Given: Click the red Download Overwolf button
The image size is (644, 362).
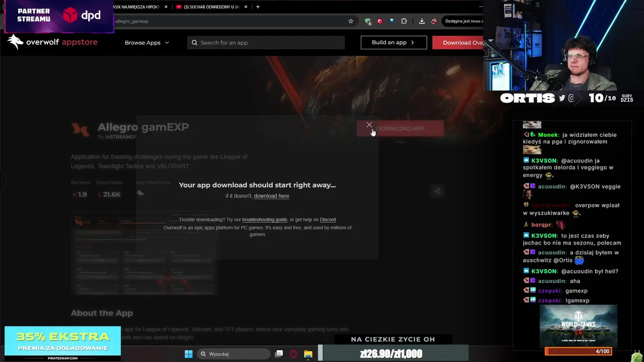Looking at the screenshot, I should 458,43.
